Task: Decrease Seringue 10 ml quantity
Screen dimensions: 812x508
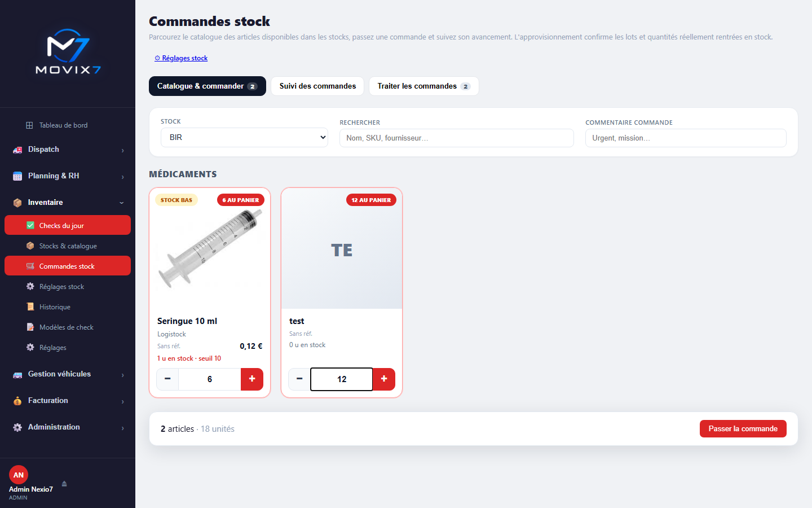Action: click(x=167, y=379)
